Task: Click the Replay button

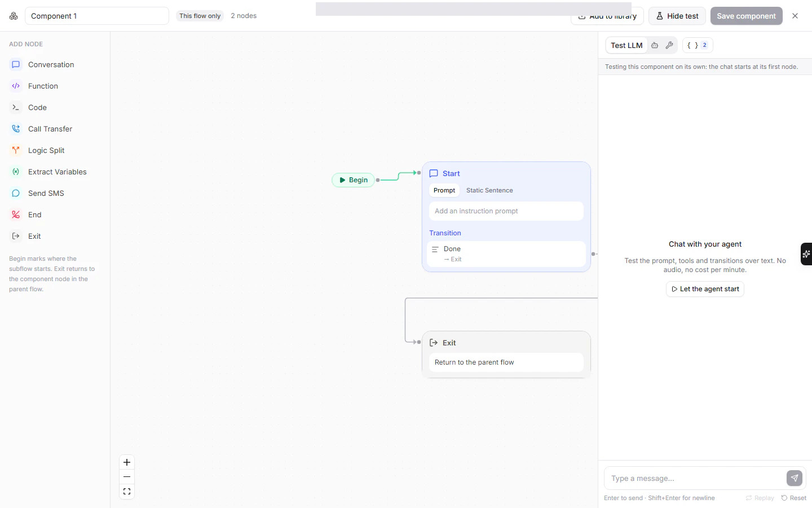Action: [760, 498]
